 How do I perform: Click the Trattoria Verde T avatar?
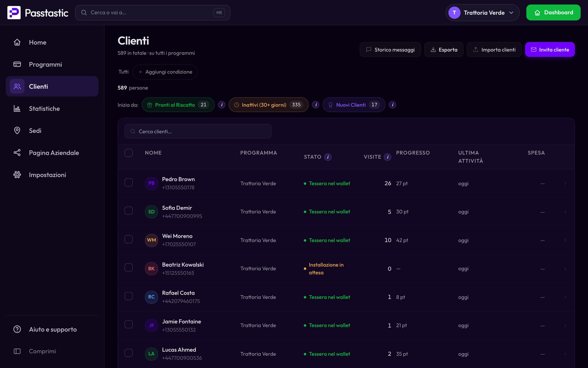(454, 13)
